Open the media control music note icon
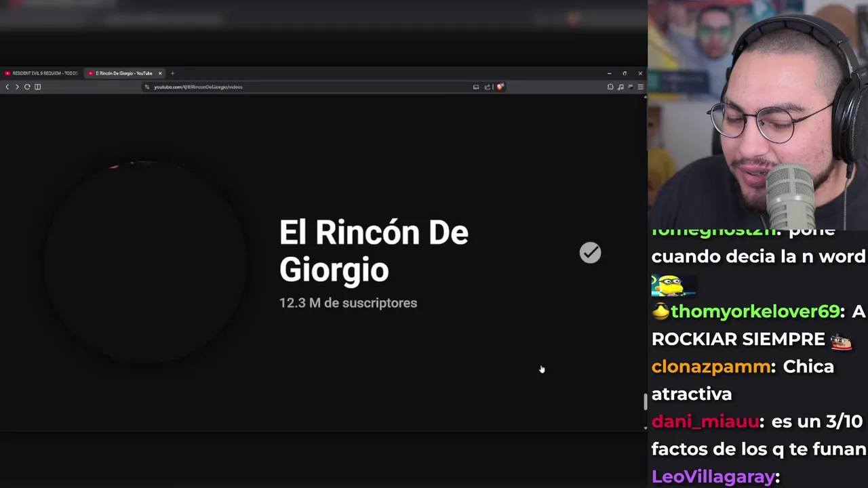Viewport: 868px width, 488px height. tap(620, 87)
